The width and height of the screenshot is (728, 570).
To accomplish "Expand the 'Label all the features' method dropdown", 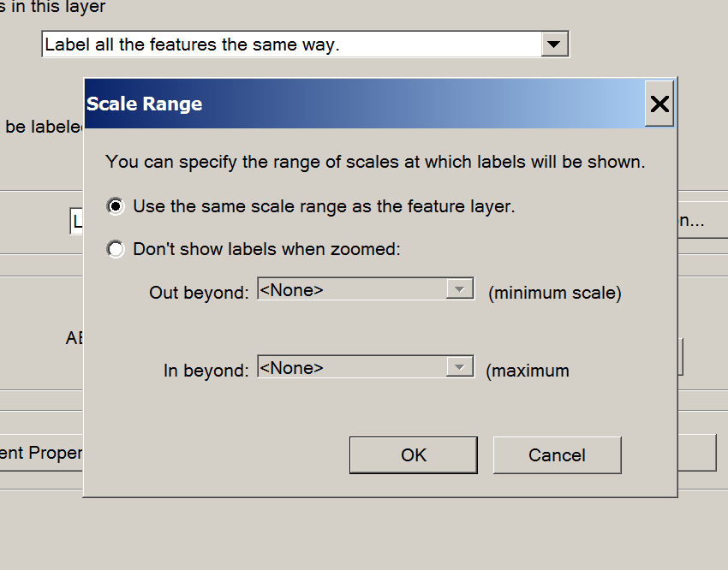I will pyautogui.click(x=554, y=45).
